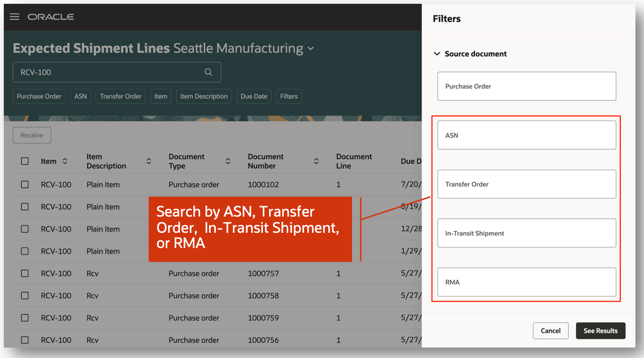Click the Receive button
This screenshot has height=358, width=644.
31,135
